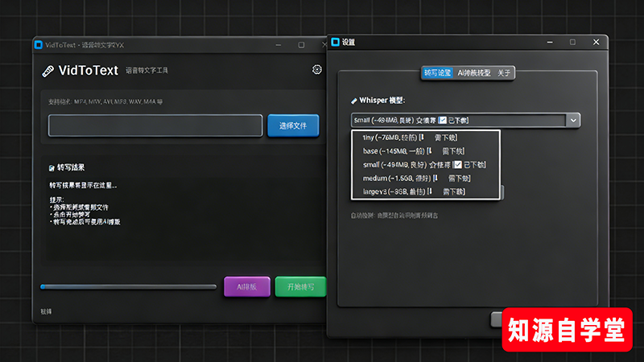This screenshot has width=644, height=362.
Task: Click download icon on tiny model row
Action: tap(421, 138)
